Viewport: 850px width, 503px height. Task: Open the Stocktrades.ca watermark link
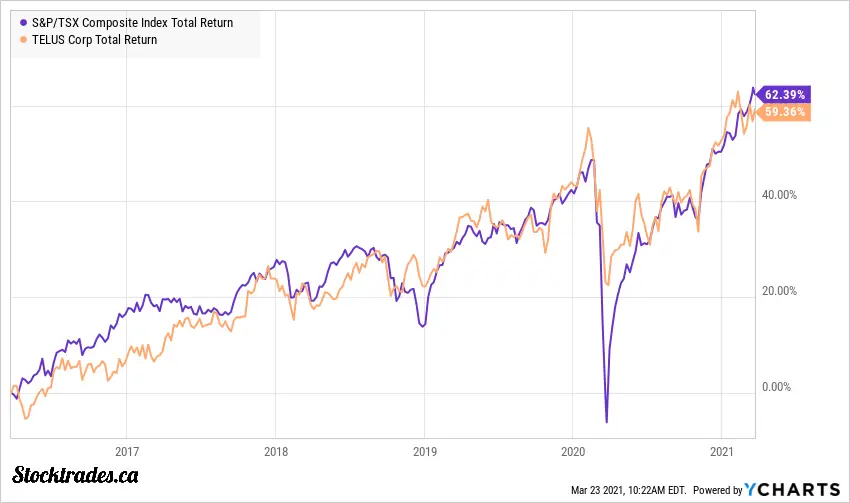tap(76, 476)
